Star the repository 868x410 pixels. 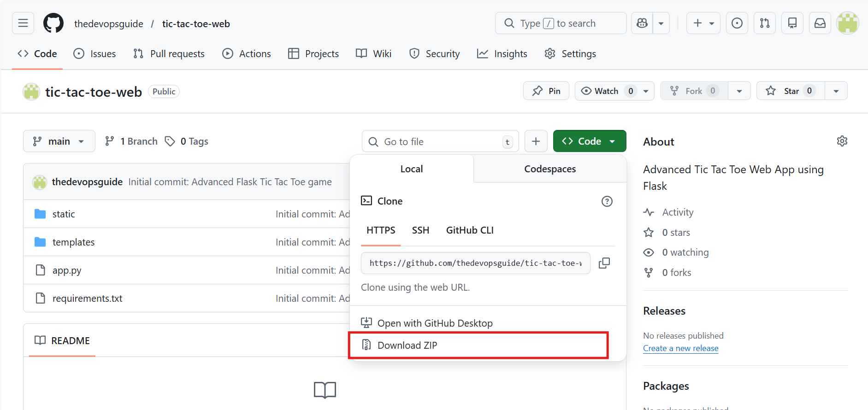coord(791,91)
